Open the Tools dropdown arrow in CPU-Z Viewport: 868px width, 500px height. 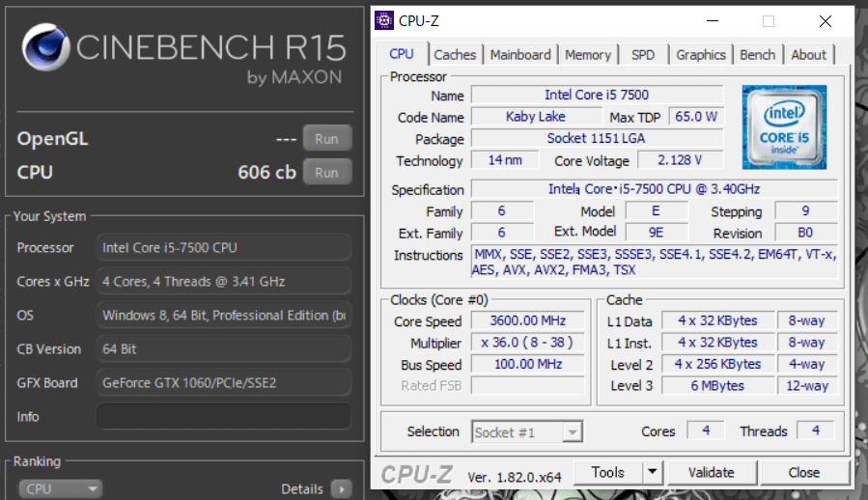pos(652,472)
